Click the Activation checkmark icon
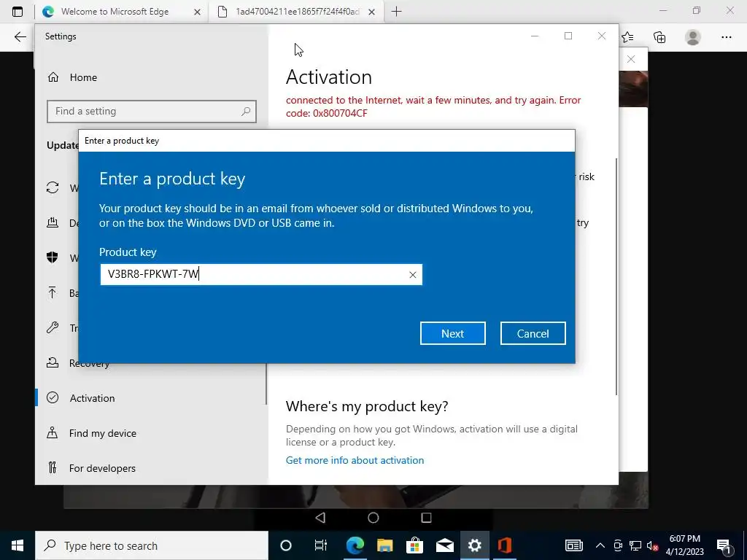747x560 pixels. point(53,397)
